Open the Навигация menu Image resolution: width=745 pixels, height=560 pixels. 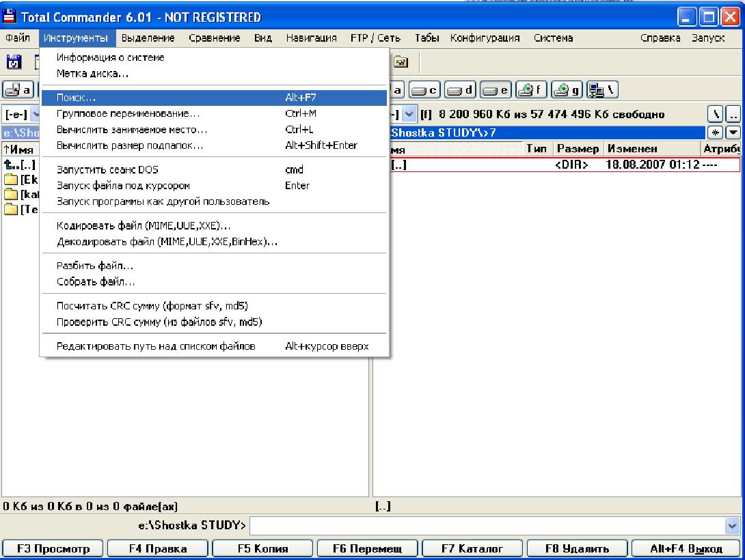[311, 38]
